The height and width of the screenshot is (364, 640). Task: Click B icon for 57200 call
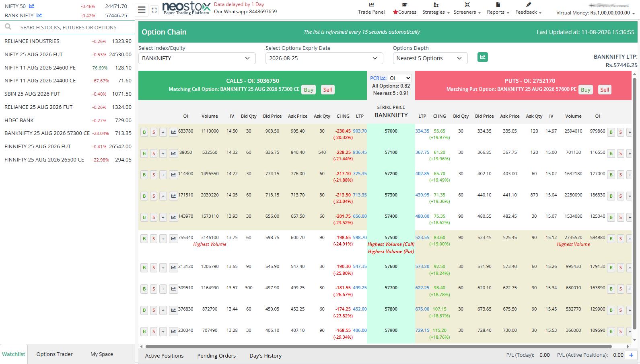click(x=144, y=175)
